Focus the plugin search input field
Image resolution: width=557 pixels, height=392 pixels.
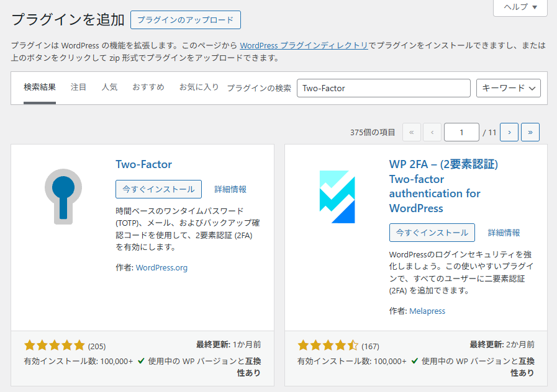384,88
